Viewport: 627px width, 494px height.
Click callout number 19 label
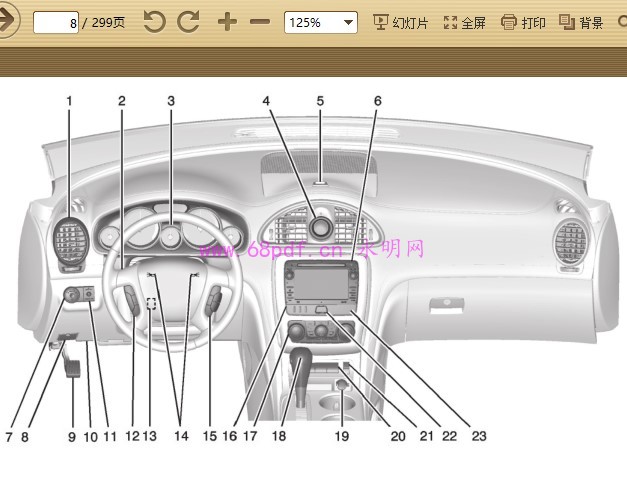pos(342,435)
